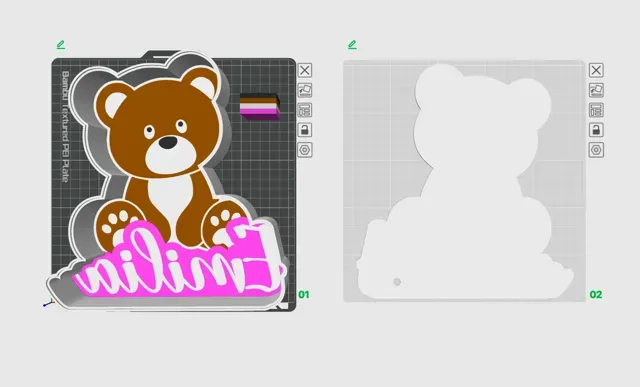Arrange objects on plate 01
The width and height of the screenshot is (640, 387).
[305, 110]
